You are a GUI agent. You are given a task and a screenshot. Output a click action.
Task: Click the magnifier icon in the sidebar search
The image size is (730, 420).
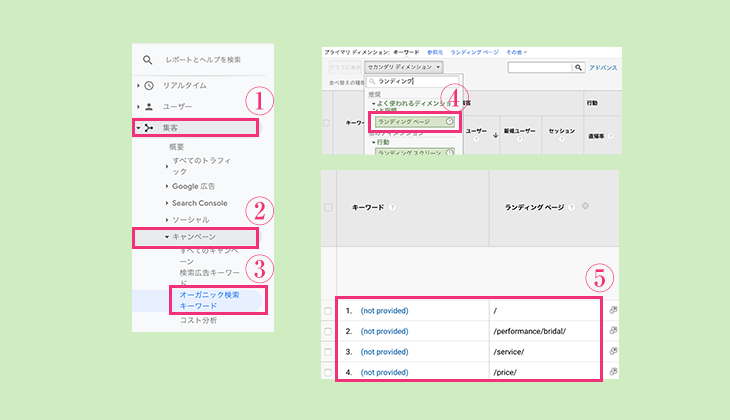point(148,60)
